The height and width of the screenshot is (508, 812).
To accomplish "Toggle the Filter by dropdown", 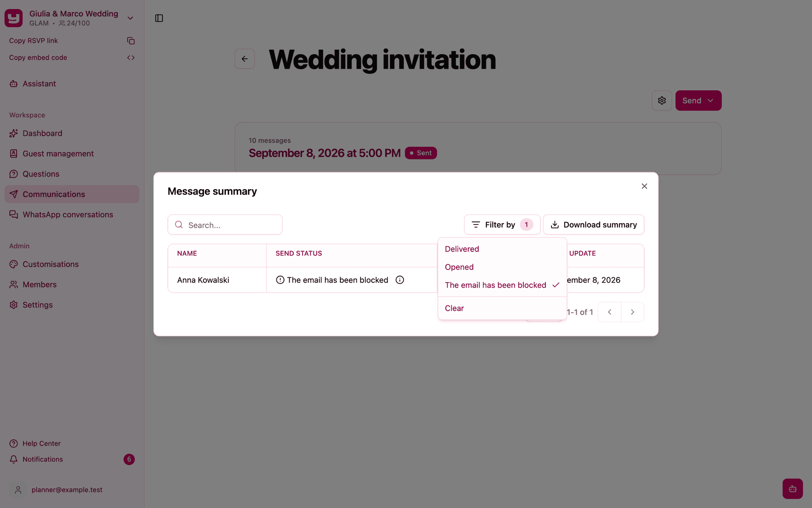I will pos(502,224).
